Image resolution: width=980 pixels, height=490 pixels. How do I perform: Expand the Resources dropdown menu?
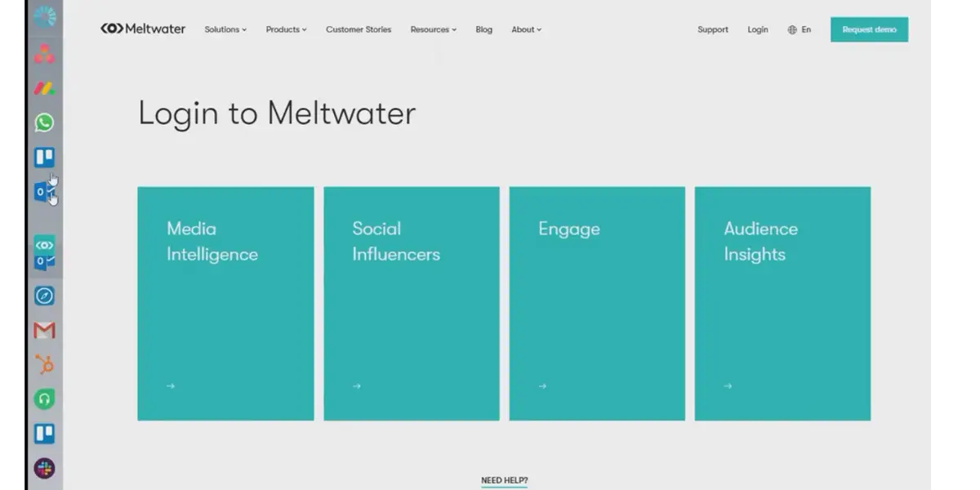(x=433, y=29)
